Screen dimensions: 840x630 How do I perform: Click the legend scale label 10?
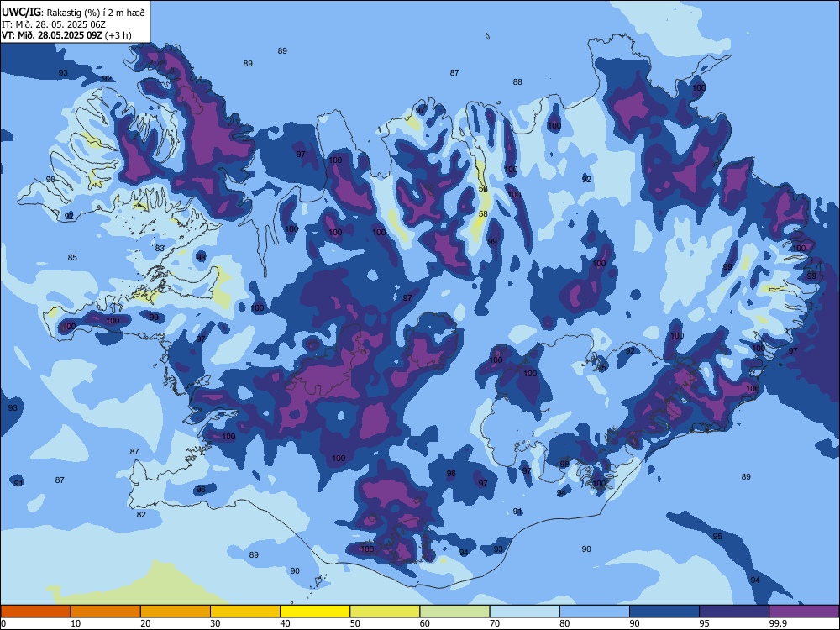click(x=76, y=623)
